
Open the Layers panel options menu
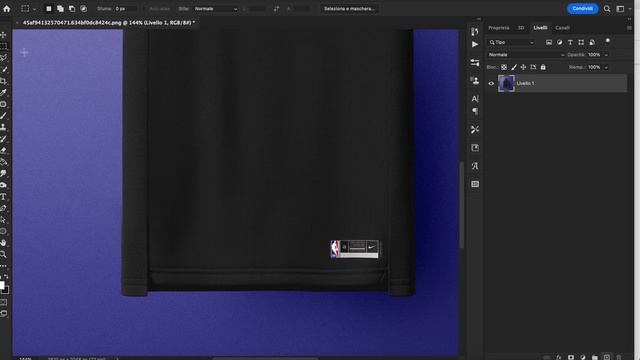click(x=629, y=28)
